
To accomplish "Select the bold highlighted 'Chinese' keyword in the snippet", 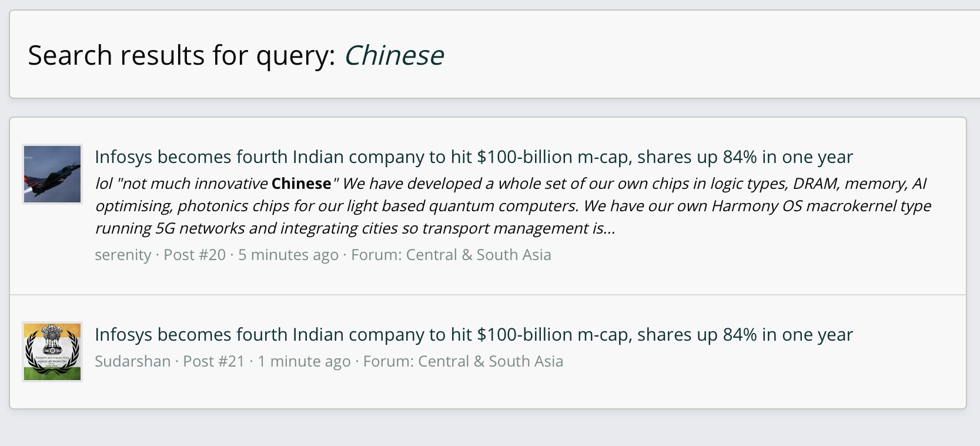I will [x=302, y=184].
